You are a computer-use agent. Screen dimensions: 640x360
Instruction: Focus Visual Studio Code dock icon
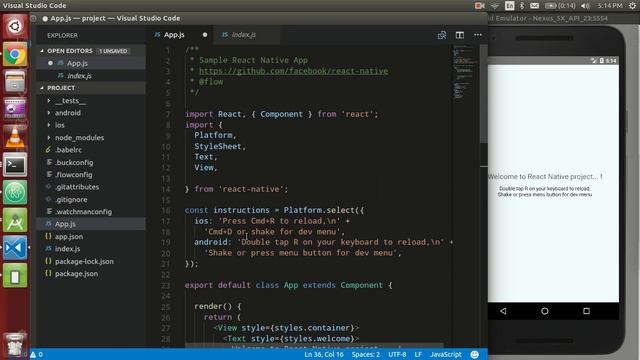tap(15, 248)
